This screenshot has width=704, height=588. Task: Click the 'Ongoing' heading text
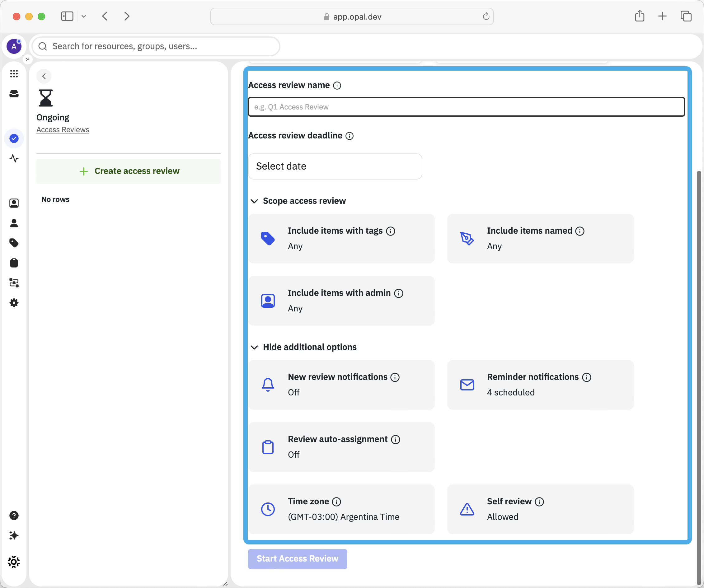coord(53,117)
